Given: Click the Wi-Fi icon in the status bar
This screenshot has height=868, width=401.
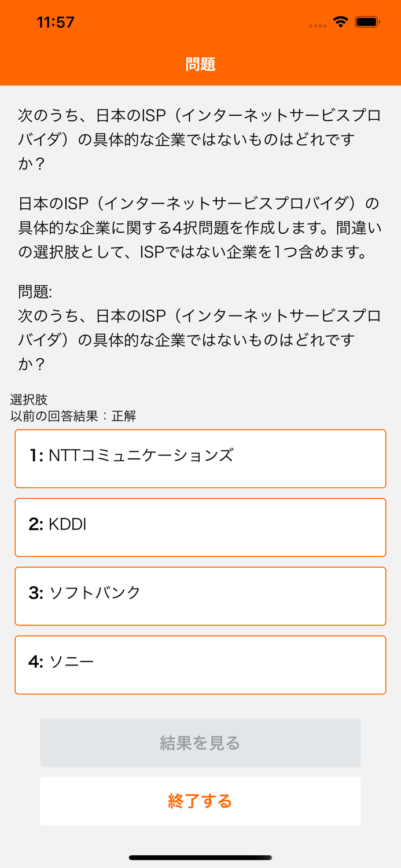Looking at the screenshot, I should point(340,21).
